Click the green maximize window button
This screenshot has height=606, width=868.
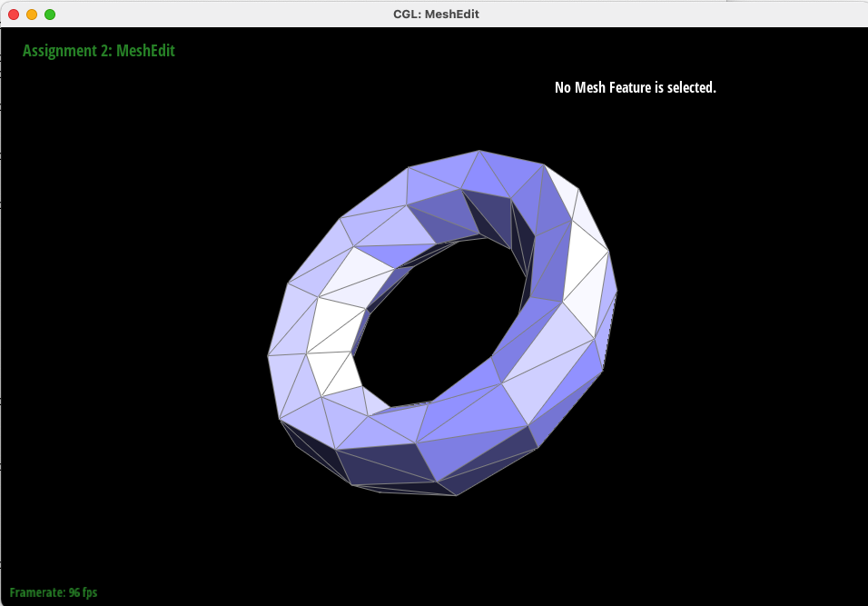[x=50, y=15]
